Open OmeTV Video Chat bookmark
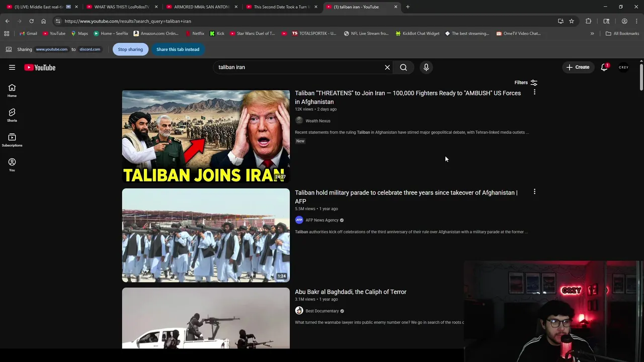Image resolution: width=644 pixels, height=362 pixels. 518,34
